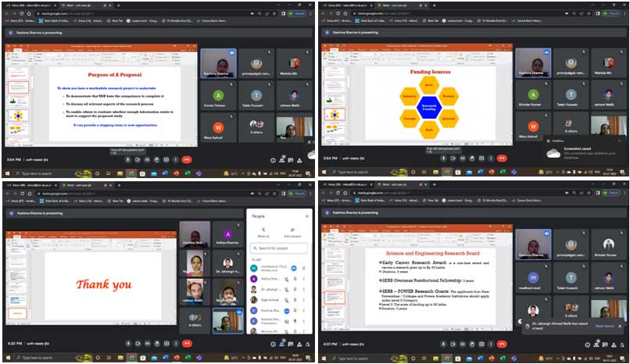Dismiss the raised hand notification

coord(621,326)
